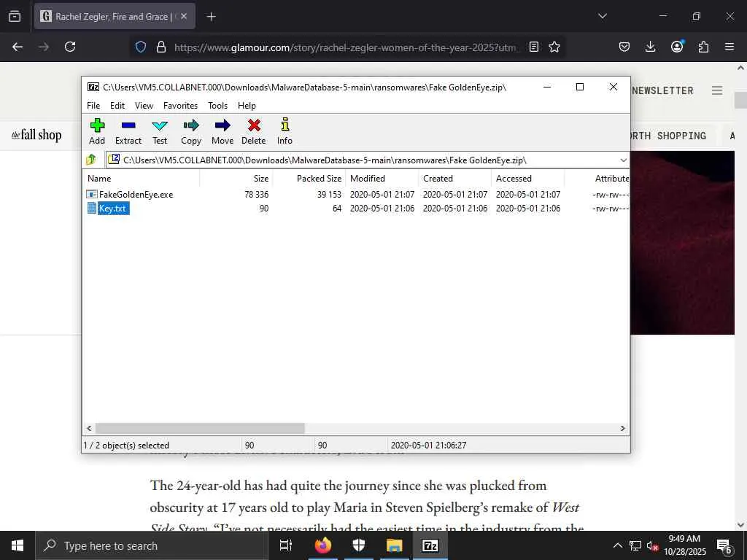
Task: Sort by Modified column header
Action: pos(382,179)
